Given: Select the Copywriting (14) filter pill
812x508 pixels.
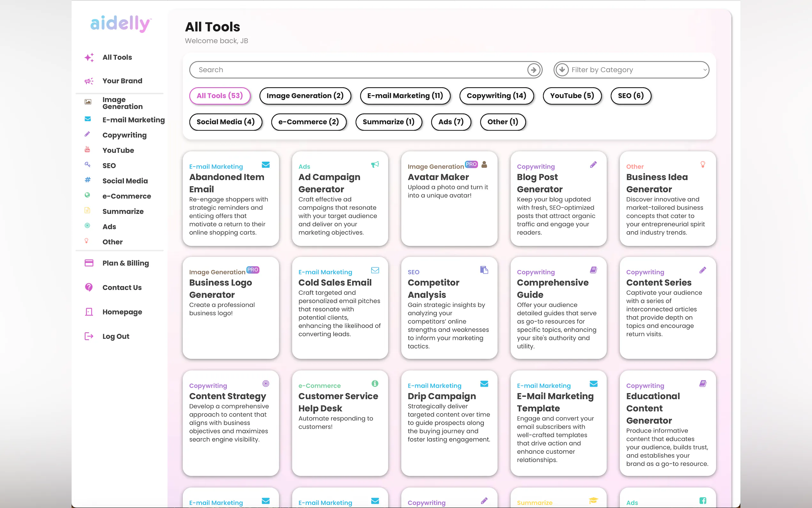Looking at the screenshot, I should tap(496, 96).
